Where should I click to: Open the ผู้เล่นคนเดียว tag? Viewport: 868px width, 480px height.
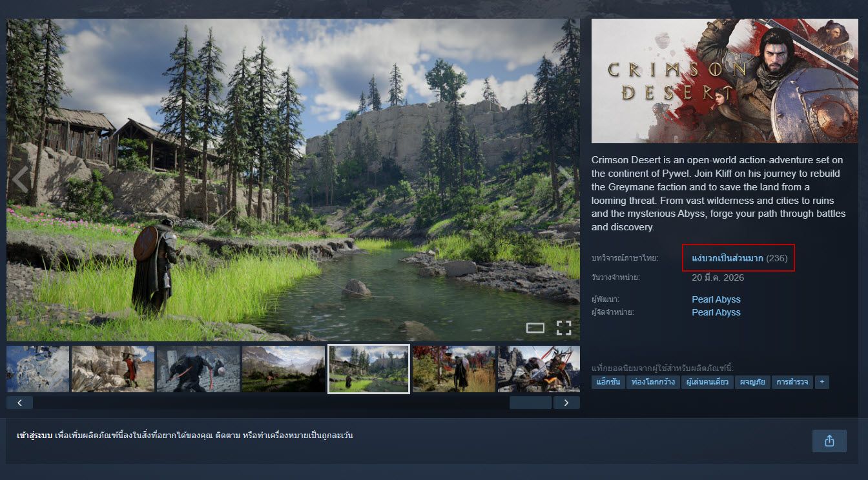[x=707, y=382]
